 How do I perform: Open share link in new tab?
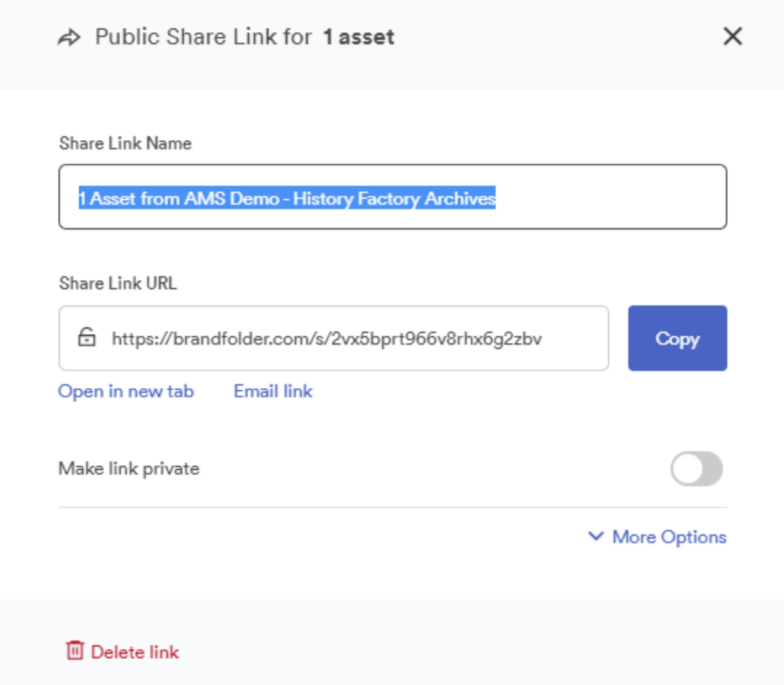point(126,391)
